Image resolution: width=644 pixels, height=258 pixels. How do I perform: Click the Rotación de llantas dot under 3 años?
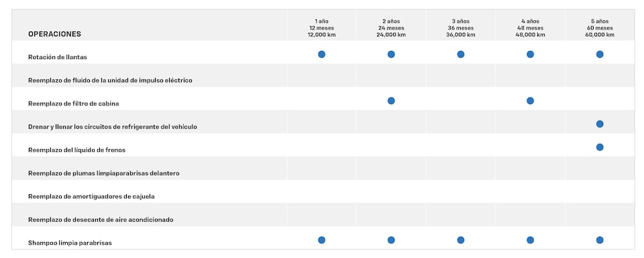point(461,54)
